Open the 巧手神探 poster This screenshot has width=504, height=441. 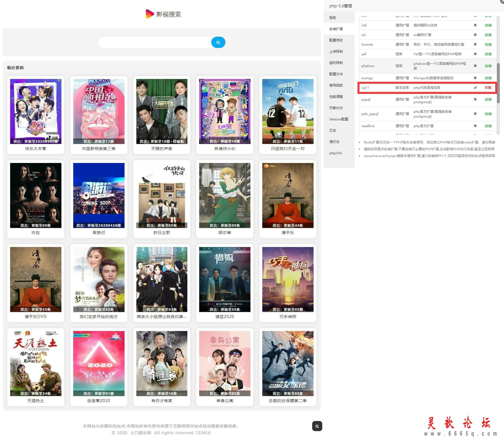click(x=288, y=279)
